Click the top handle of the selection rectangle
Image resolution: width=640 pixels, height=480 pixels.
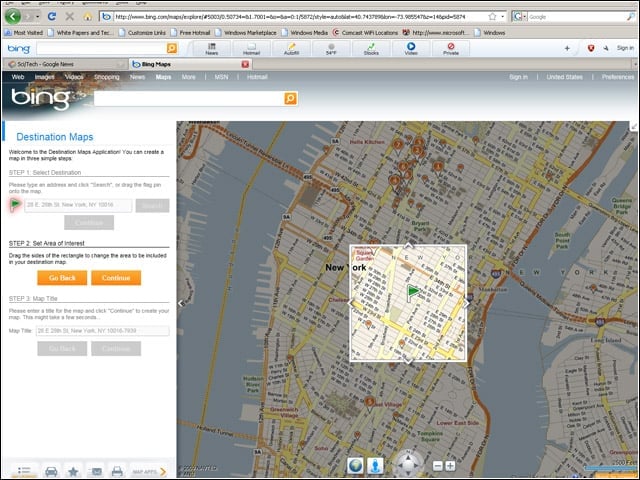coord(408,245)
